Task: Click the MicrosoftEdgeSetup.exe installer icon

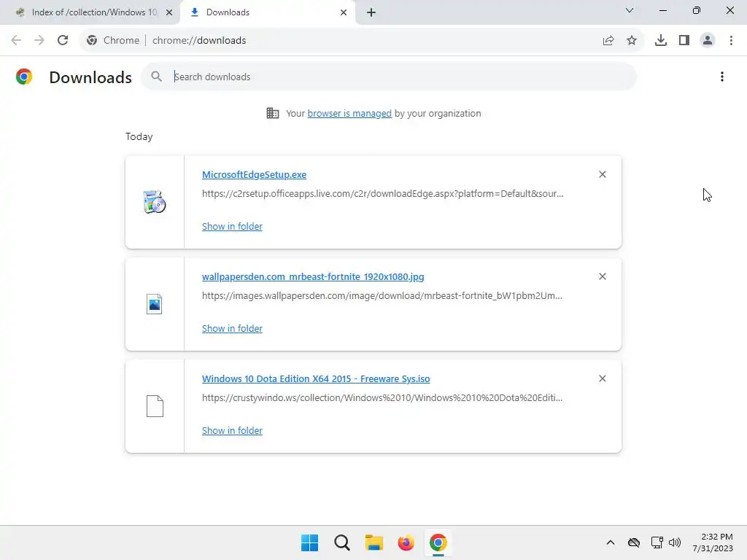Action: coord(155,202)
